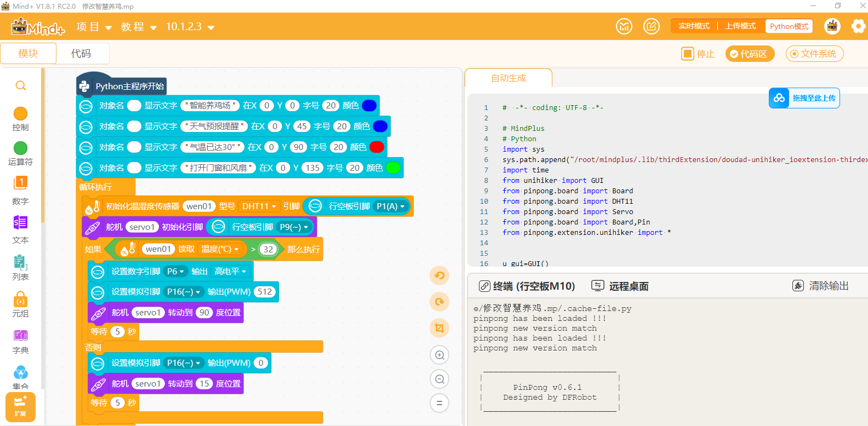The image size is (868, 426).
Task: Open the DHT11 model dropdown
Action: click(259, 206)
